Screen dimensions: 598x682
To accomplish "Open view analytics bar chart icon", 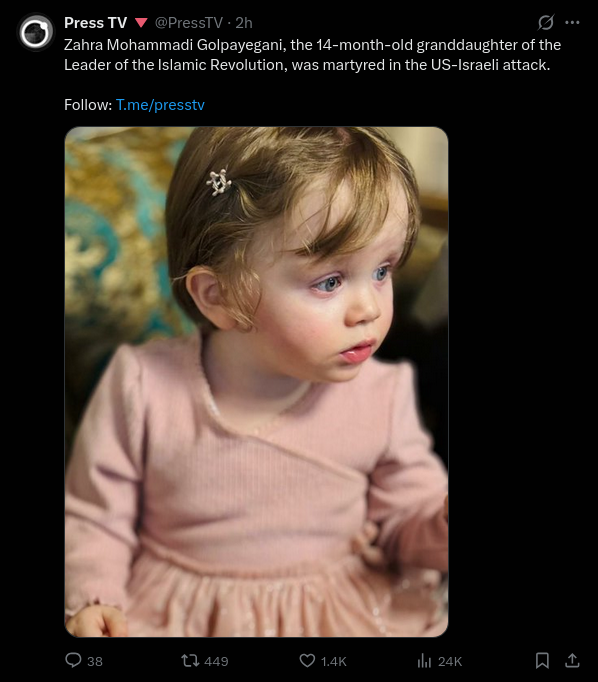I will pos(424,661).
